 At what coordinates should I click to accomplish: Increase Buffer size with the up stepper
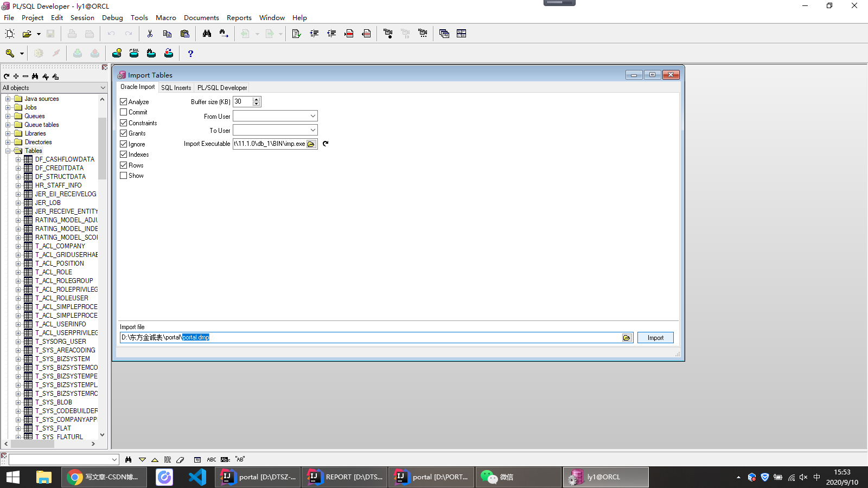coord(256,99)
